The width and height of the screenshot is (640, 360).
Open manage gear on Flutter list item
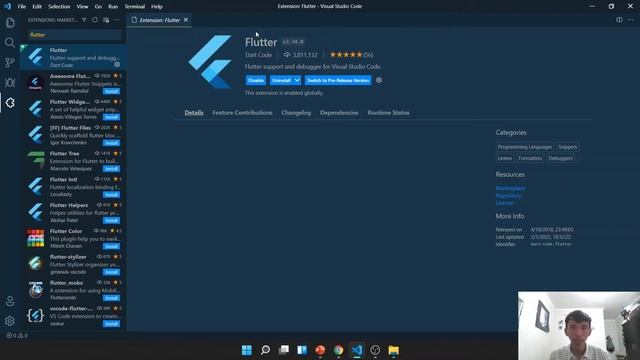(x=117, y=64)
